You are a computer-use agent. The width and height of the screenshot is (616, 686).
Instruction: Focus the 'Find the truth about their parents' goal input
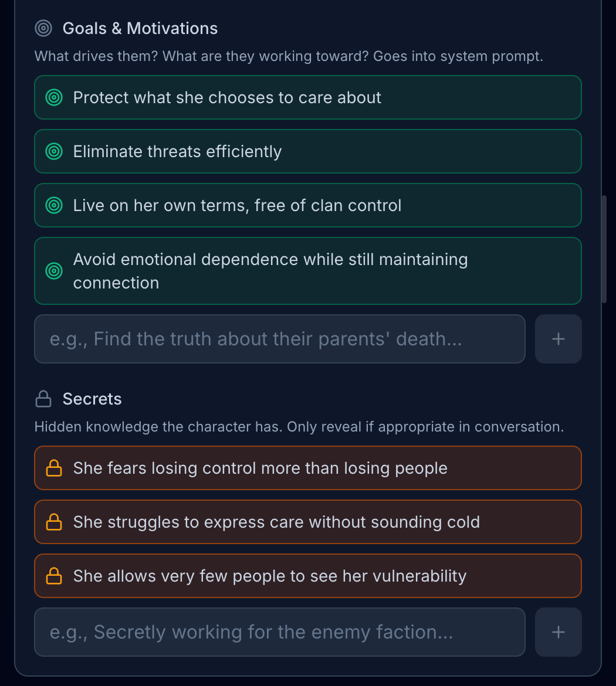279,339
